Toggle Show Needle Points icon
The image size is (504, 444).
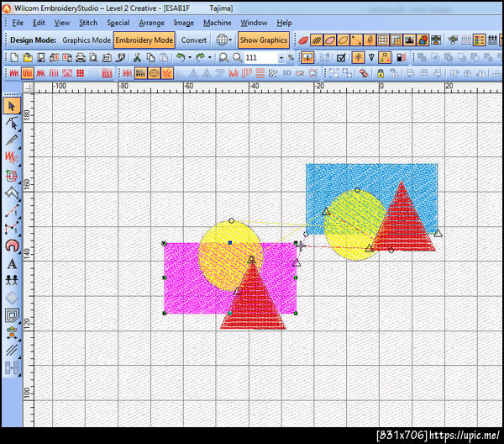(356, 40)
